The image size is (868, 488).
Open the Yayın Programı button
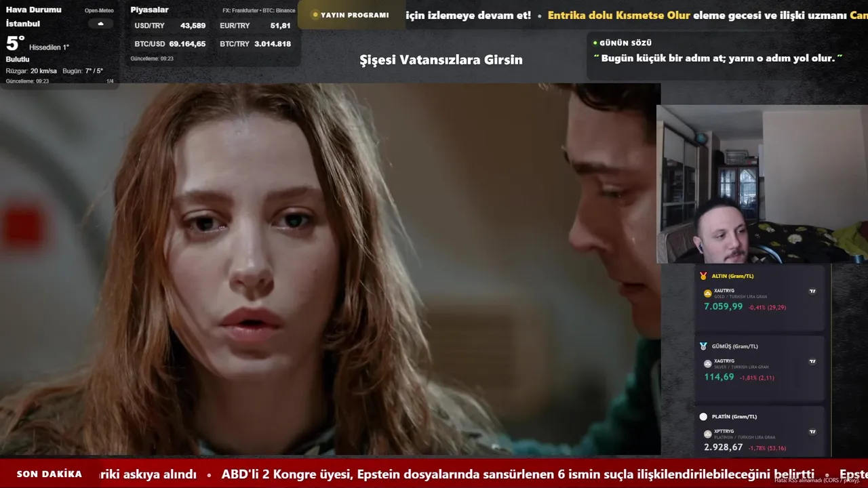point(351,15)
